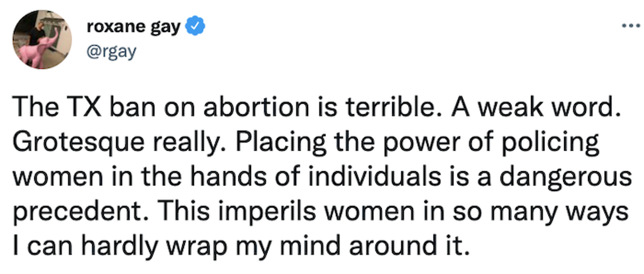The height and width of the screenshot is (274, 644).
Task: Click the blue verified checkmark badge
Action: click(196, 27)
